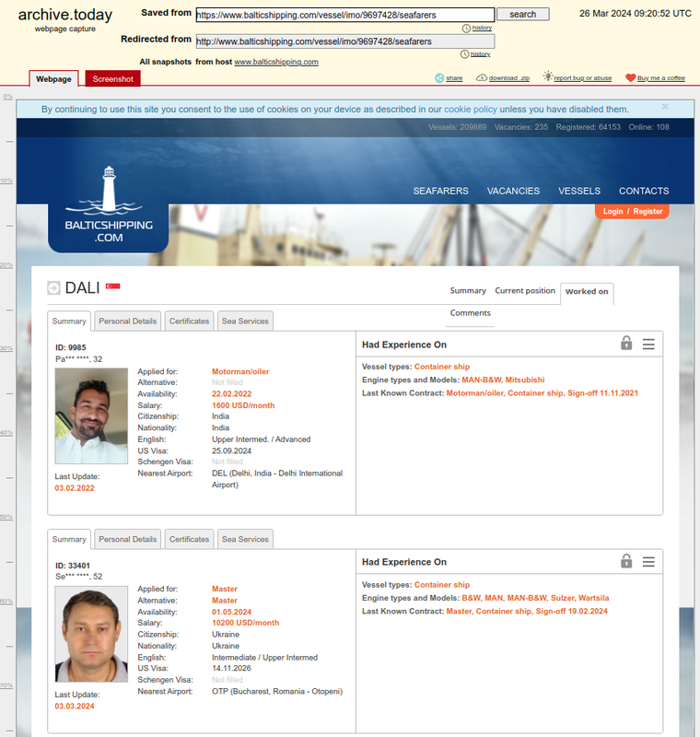Click history clock icon under Saved from
Image resolution: width=700 pixels, height=737 pixels.
coord(466,29)
